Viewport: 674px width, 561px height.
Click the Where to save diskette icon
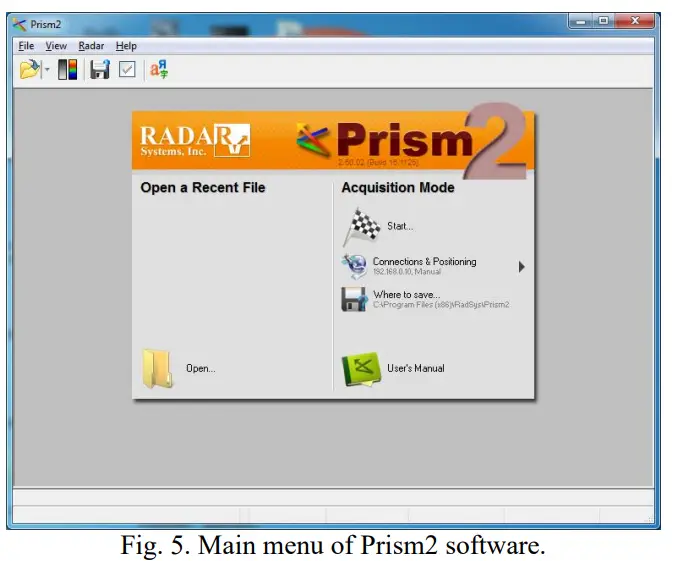(x=354, y=299)
